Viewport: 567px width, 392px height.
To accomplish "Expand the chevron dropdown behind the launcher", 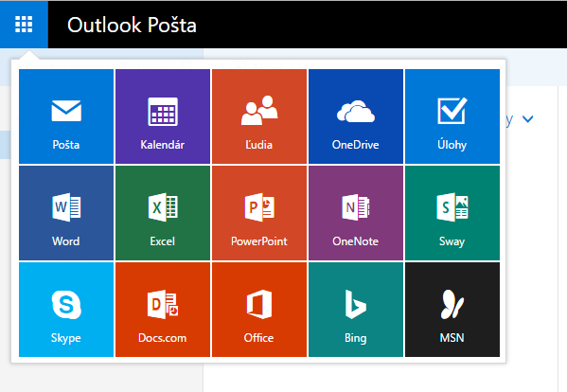I will click(x=528, y=118).
